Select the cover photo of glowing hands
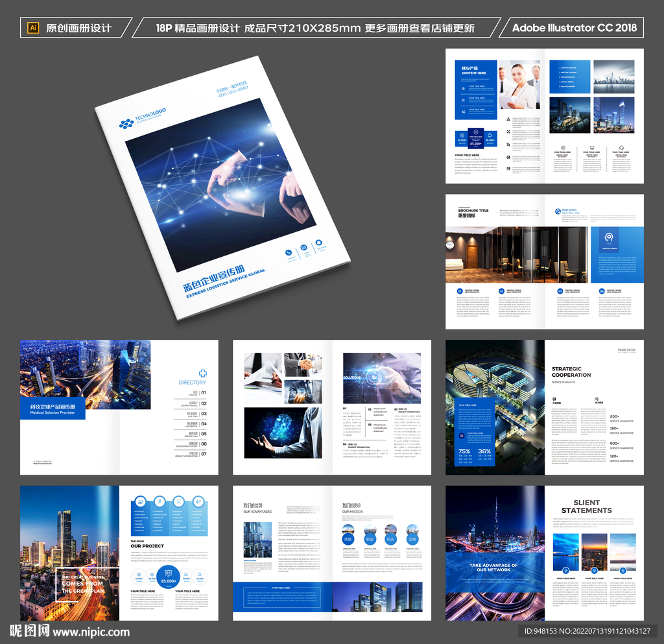Viewport: 664px width, 644px height. 220,185
